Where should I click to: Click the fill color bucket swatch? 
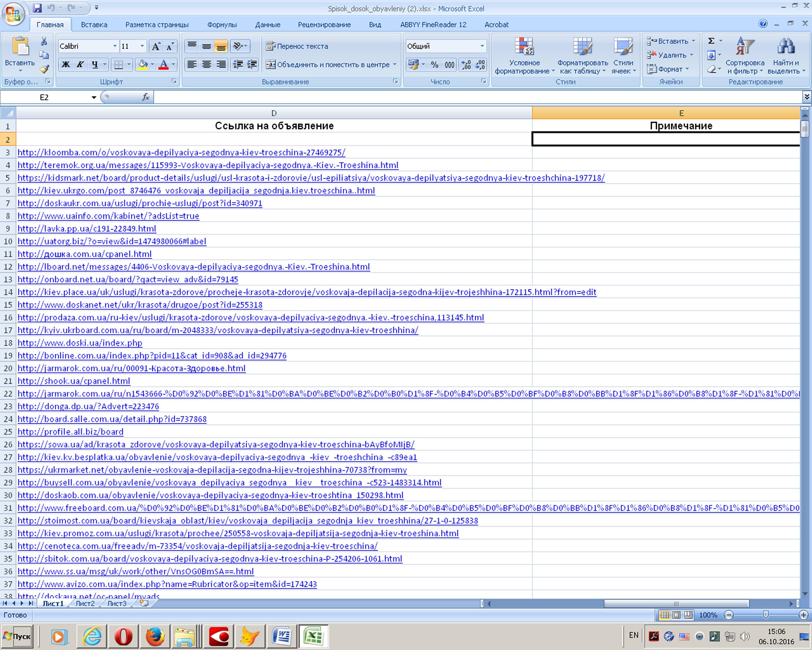click(x=143, y=64)
